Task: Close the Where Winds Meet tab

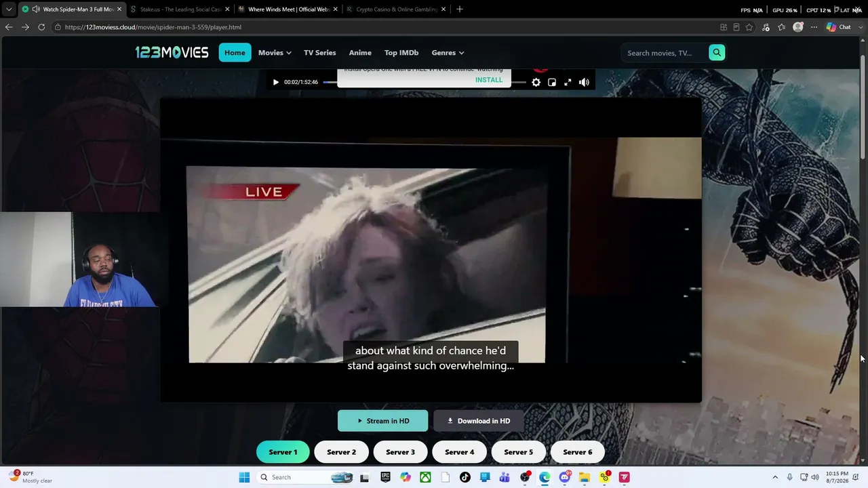Action: pos(335,9)
